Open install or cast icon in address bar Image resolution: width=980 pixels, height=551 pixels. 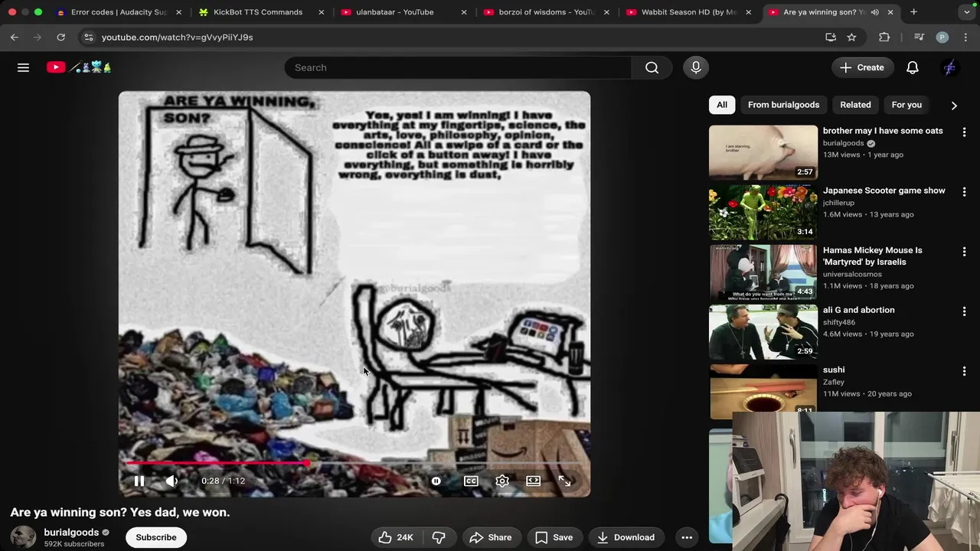[831, 37]
